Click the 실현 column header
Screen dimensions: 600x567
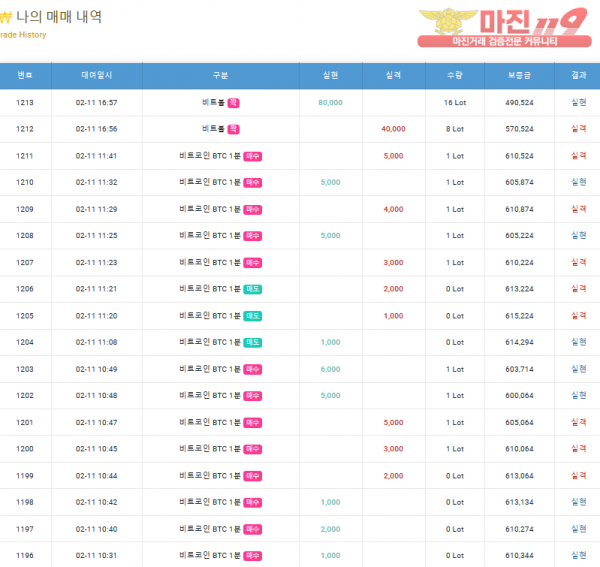(x=331, y=75)
